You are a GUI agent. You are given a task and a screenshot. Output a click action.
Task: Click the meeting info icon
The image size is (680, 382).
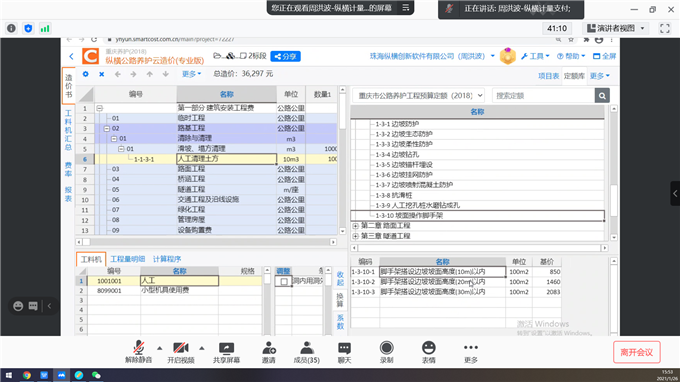tap(11, 29)
